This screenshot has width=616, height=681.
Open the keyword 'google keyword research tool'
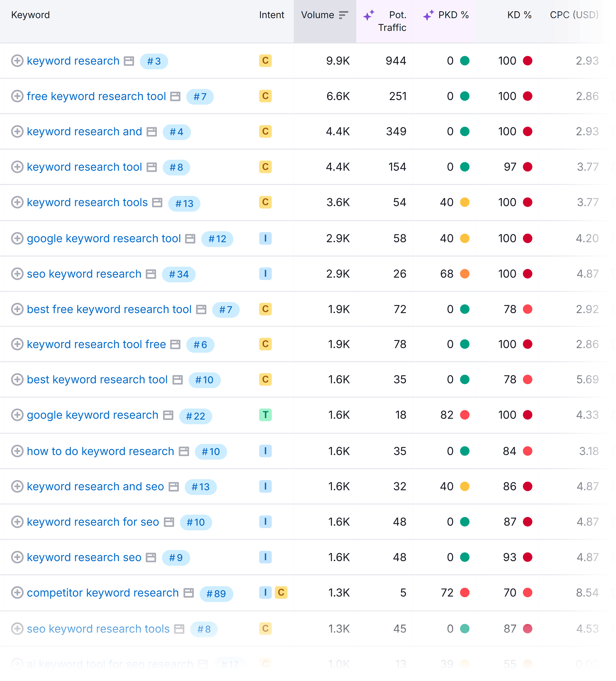pos(104,238)
